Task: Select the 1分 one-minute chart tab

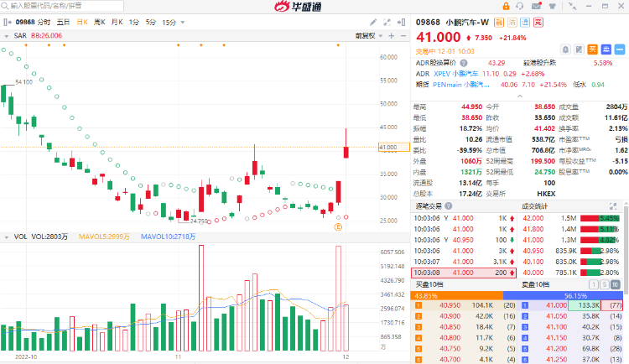Action: coord(133,23)
